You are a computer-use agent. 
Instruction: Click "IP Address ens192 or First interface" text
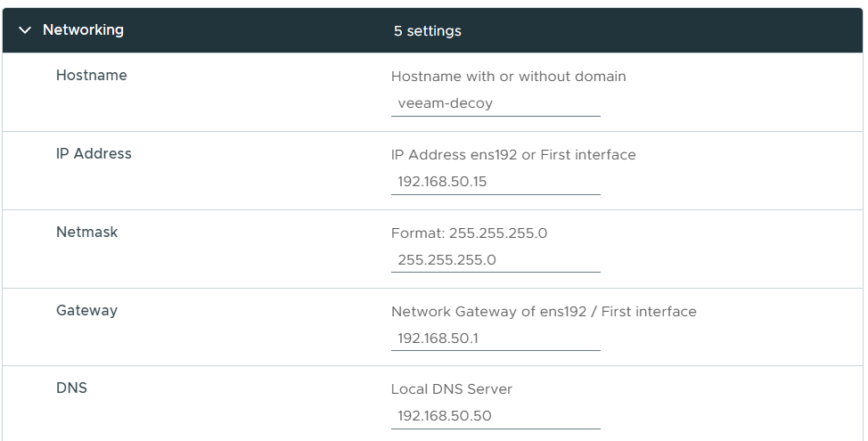tap(513, 155)
